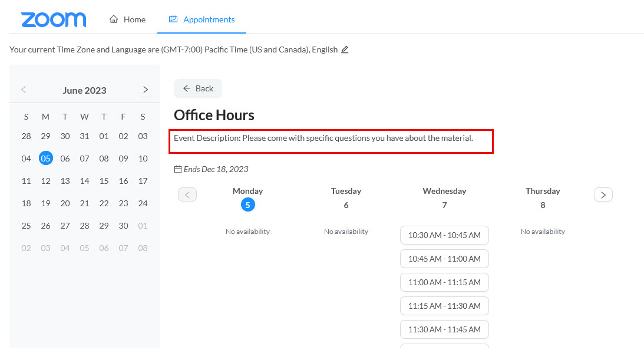Book the 11:00 AM - 11:15 AM slot

click(444, 282)
